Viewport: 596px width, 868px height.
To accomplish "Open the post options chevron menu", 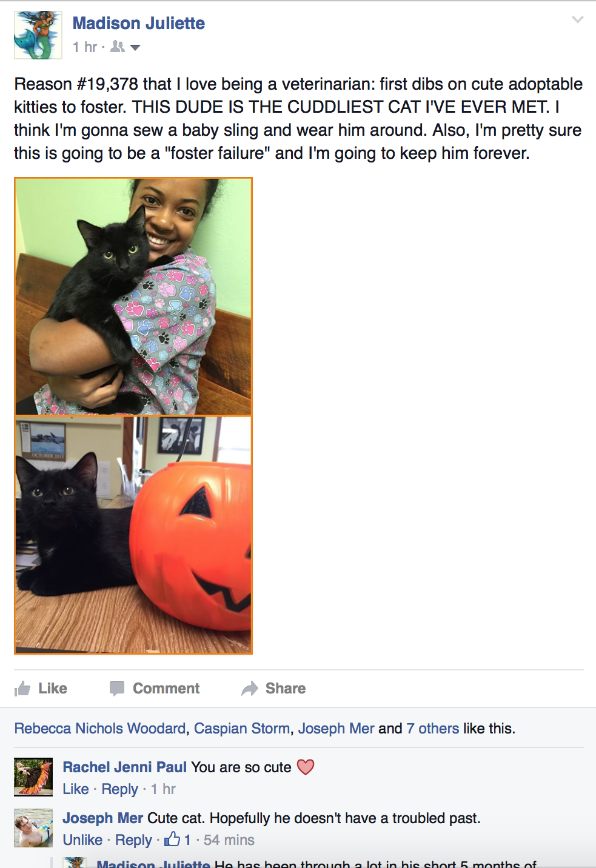I will pyautogui.click(x=578, y=20).
